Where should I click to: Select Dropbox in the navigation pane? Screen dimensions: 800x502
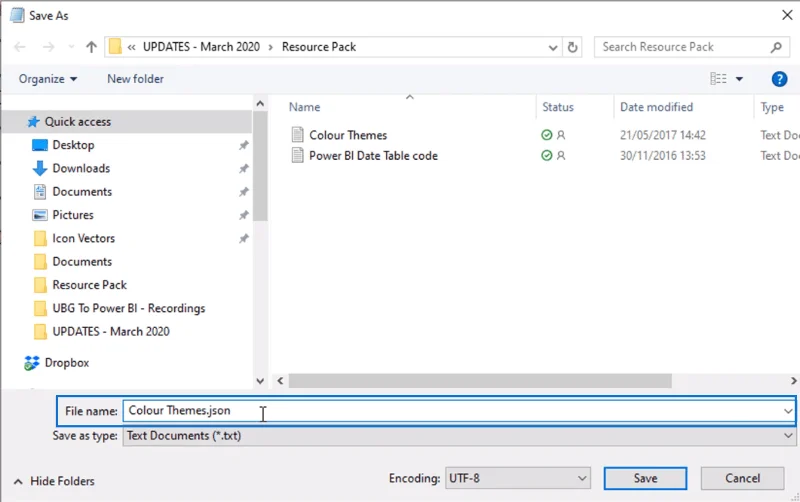67,363
